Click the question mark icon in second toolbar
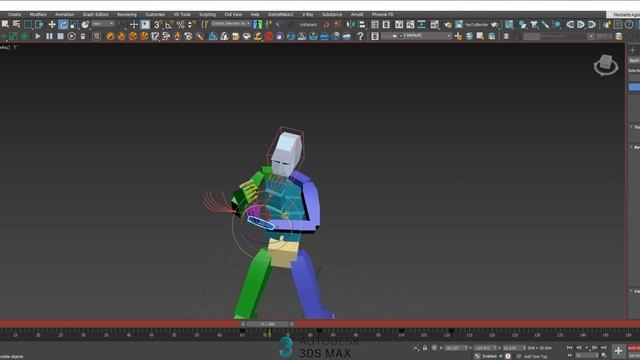 [360, 36]
